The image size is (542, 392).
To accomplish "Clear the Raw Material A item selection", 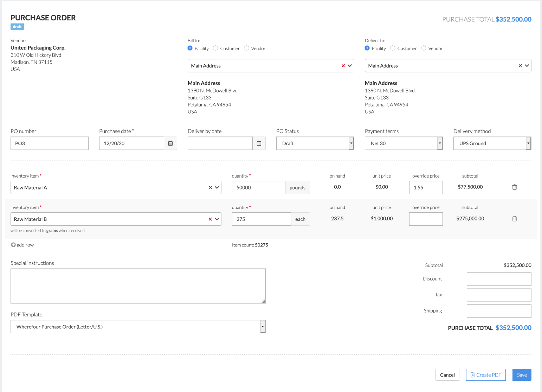I will [x=210, y=187].
